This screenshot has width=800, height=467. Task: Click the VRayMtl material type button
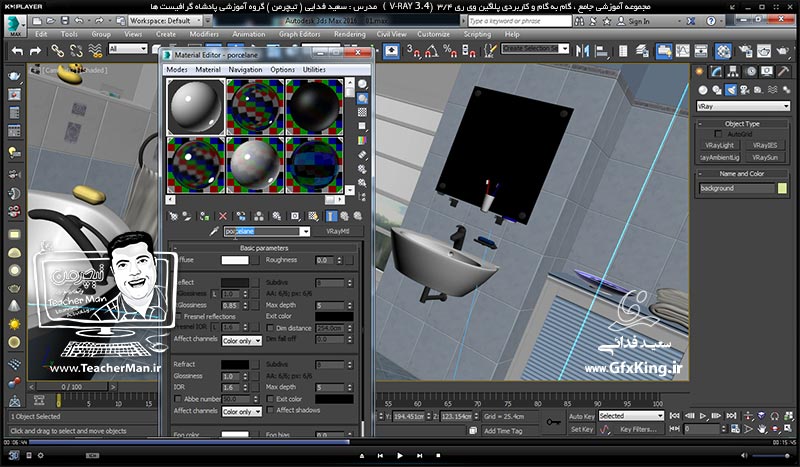pyautogui.click(x=338, y=231)
